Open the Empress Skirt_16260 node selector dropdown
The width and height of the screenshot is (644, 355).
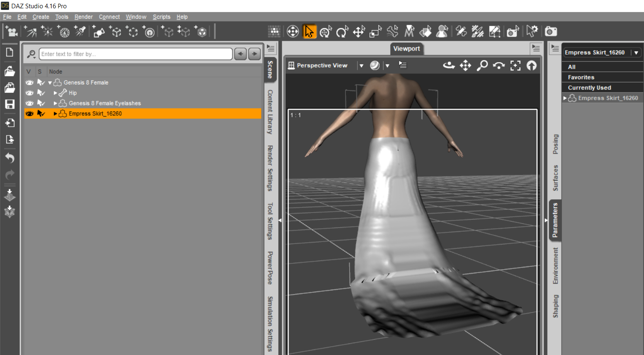pos(636,53)
